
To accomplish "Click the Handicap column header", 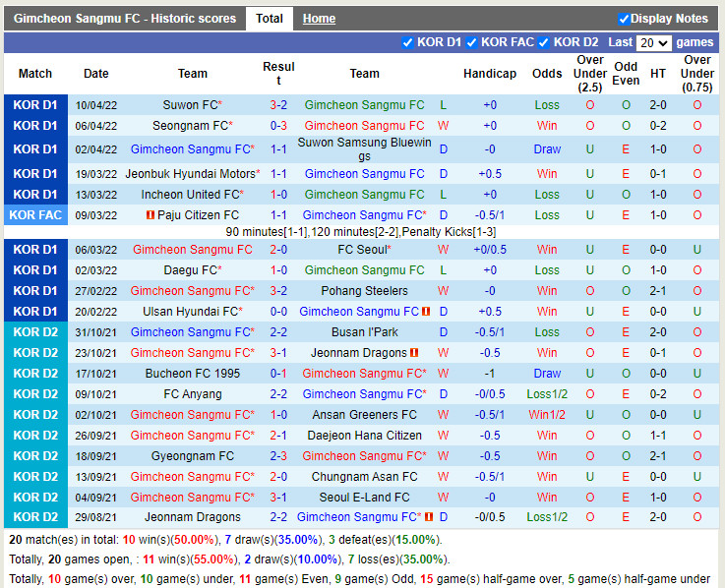I will (x=490, y=74).
